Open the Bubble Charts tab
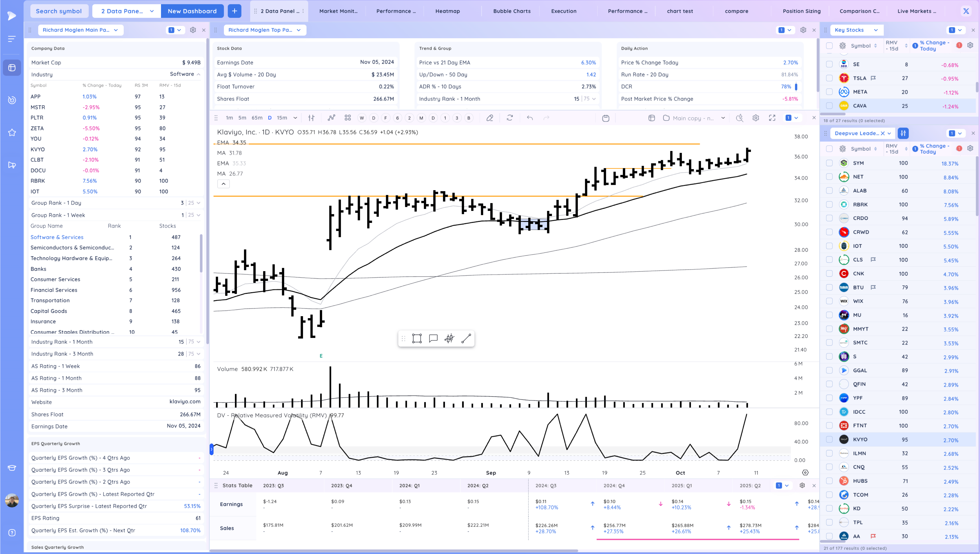980x554 pixels. (x=512, y=11)
